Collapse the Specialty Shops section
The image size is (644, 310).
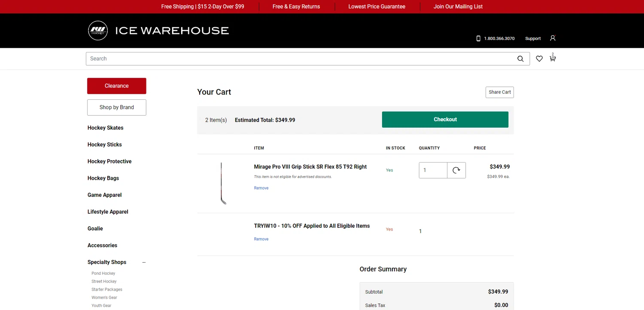tap(144, 262)
